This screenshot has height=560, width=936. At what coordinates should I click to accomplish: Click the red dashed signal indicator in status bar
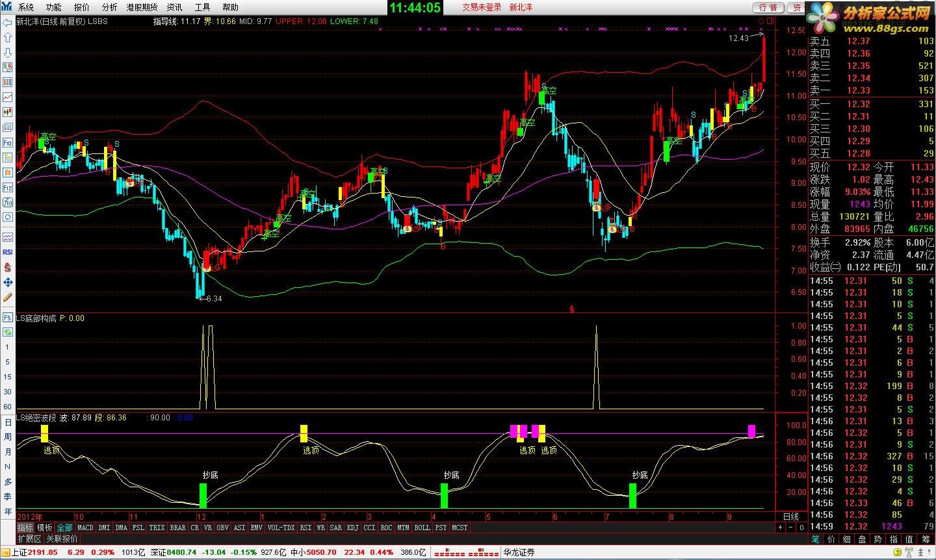[466, 553]
